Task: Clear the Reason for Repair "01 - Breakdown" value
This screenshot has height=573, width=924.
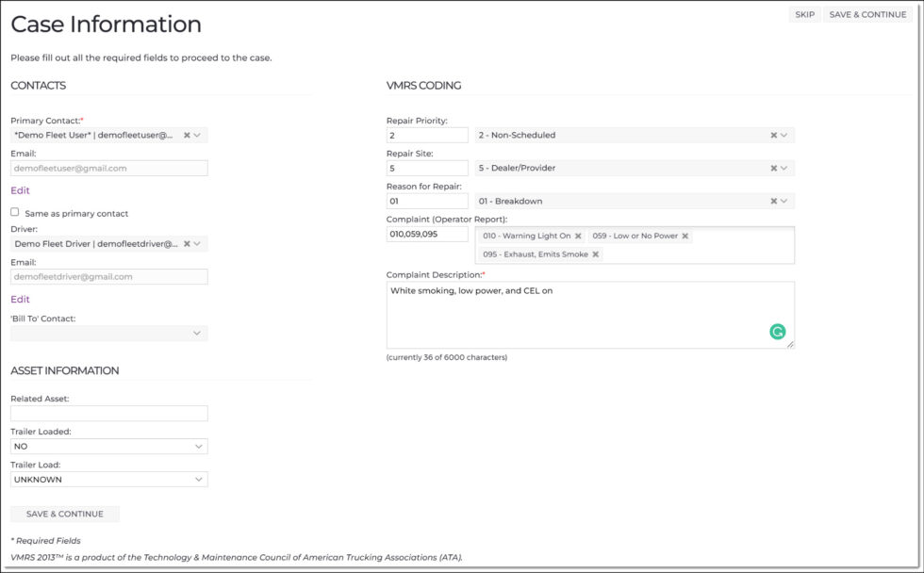Action: (775, 201)
